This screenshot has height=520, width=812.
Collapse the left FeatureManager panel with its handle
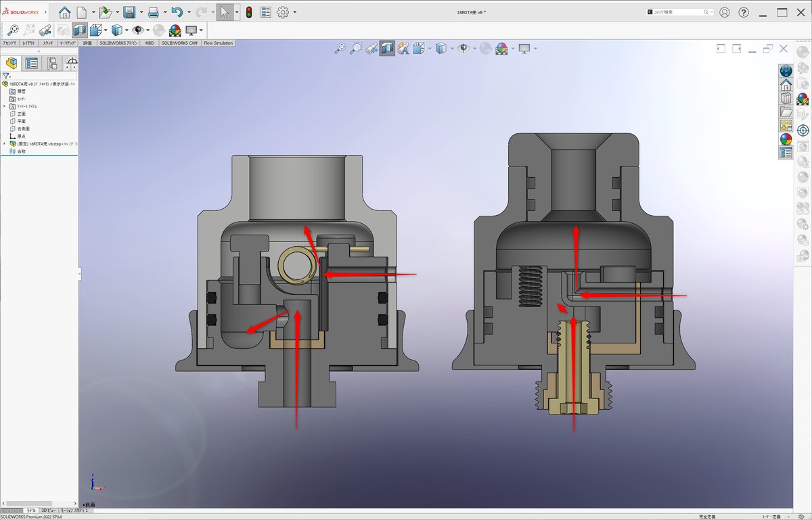point(79,274)
